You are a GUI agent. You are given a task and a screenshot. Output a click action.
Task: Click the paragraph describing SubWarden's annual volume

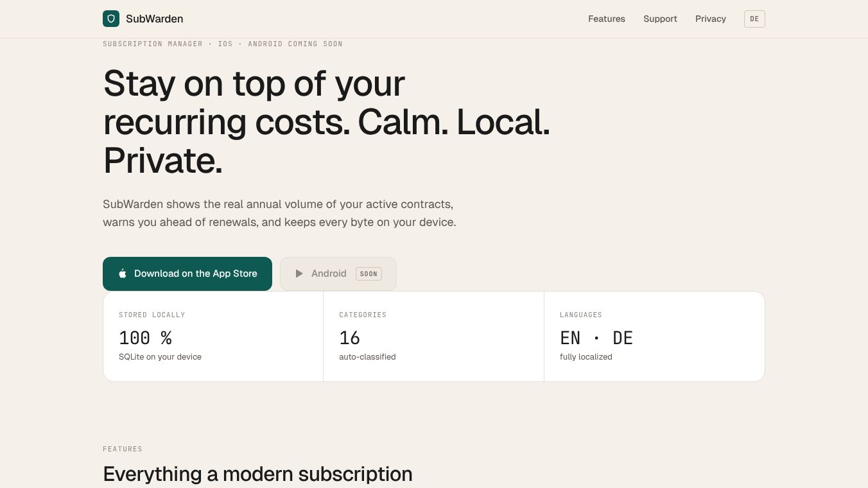coord(279,213)
